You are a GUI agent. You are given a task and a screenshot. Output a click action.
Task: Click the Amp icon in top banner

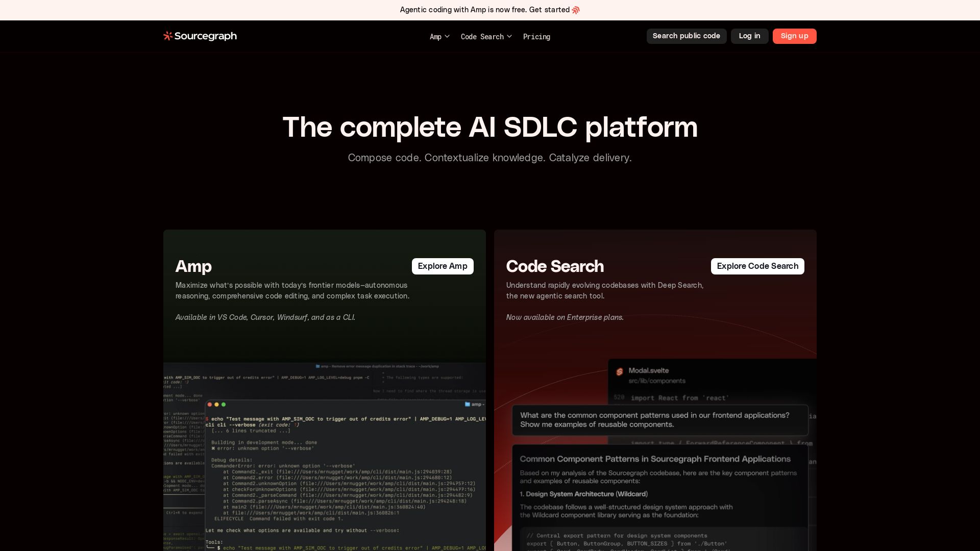(x=576, y=10)
